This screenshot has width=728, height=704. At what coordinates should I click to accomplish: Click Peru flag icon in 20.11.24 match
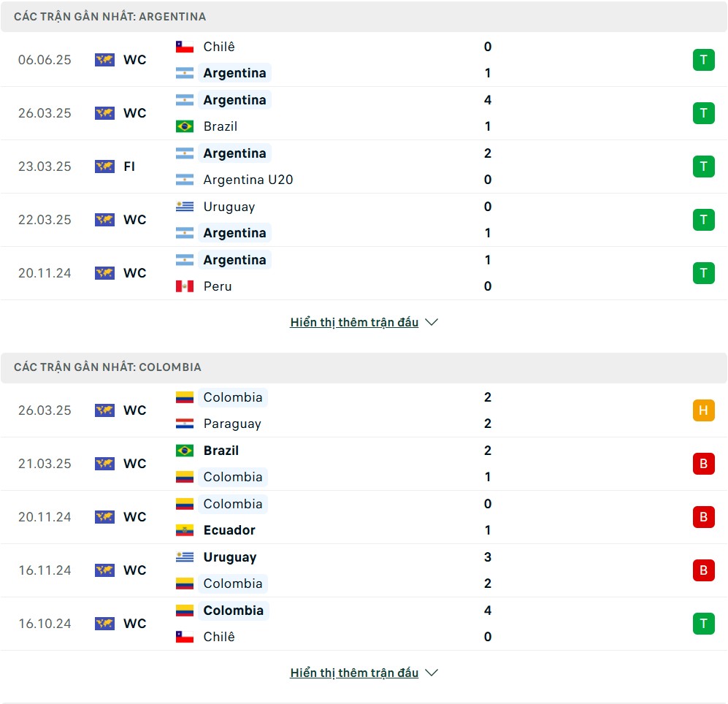[x=184, y=286]
